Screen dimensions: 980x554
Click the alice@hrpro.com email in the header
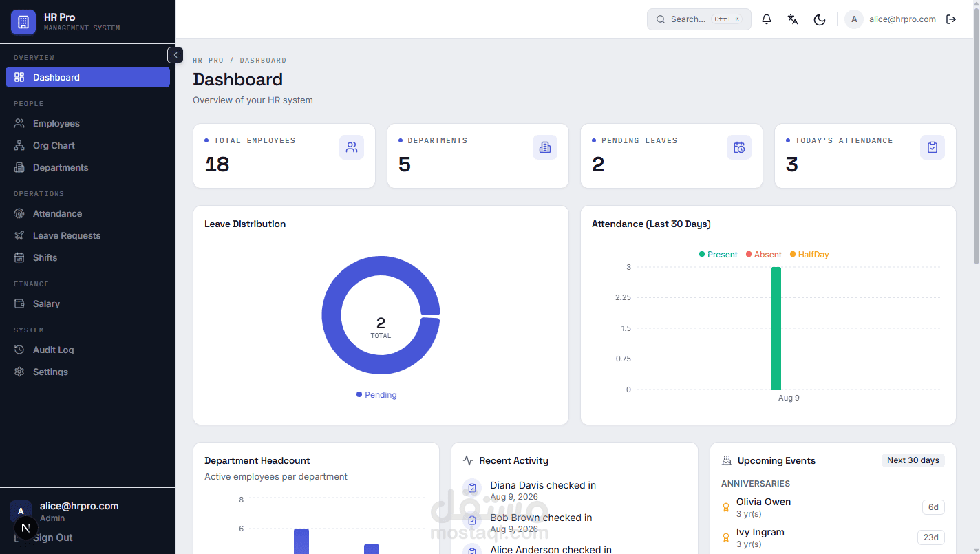pos(902,19)
